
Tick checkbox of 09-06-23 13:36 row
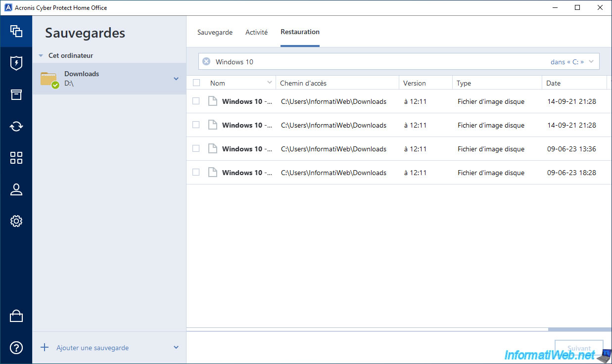pyautogui.click(x=196, y=148)
